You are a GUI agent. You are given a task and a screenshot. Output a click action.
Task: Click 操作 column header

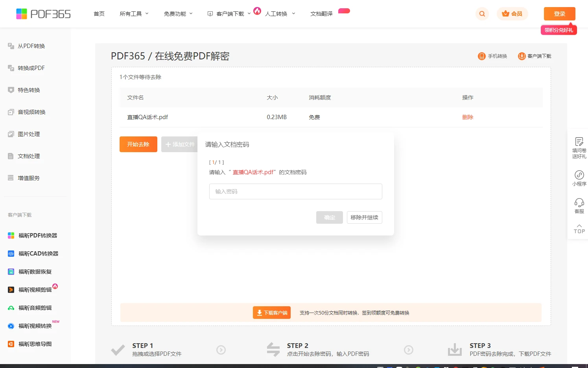468,98
